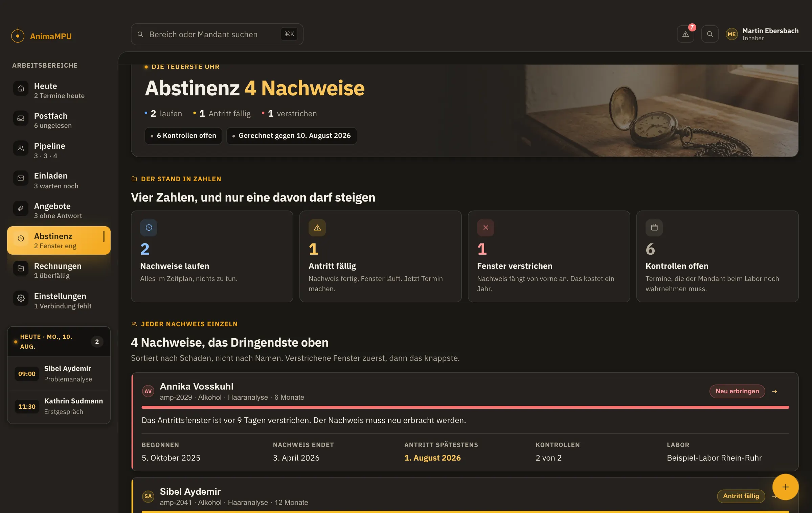The height and width of the screenshot is (513, 812).
Task: Click the Fenster verstrichen card title
Action: point(515,266)
